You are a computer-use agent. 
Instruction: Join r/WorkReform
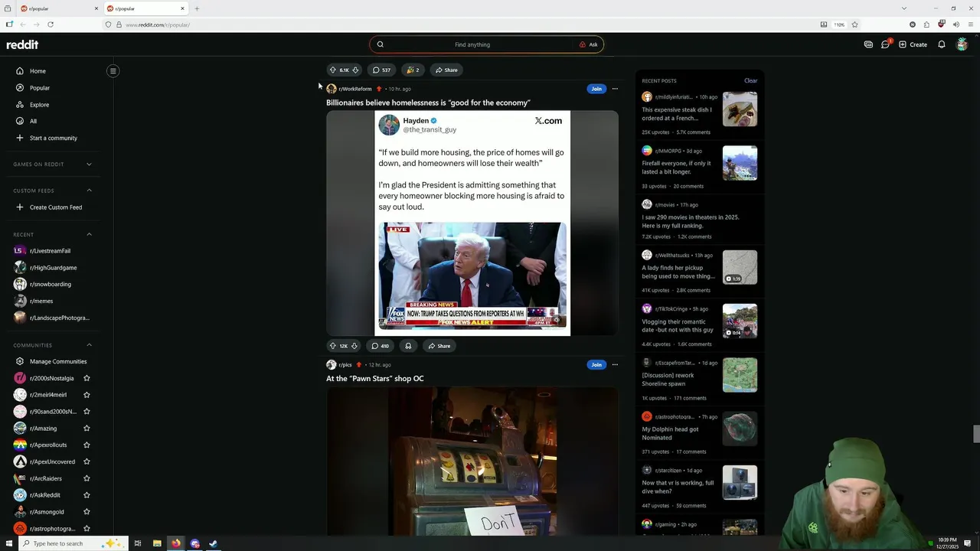[x=596, y=89]
